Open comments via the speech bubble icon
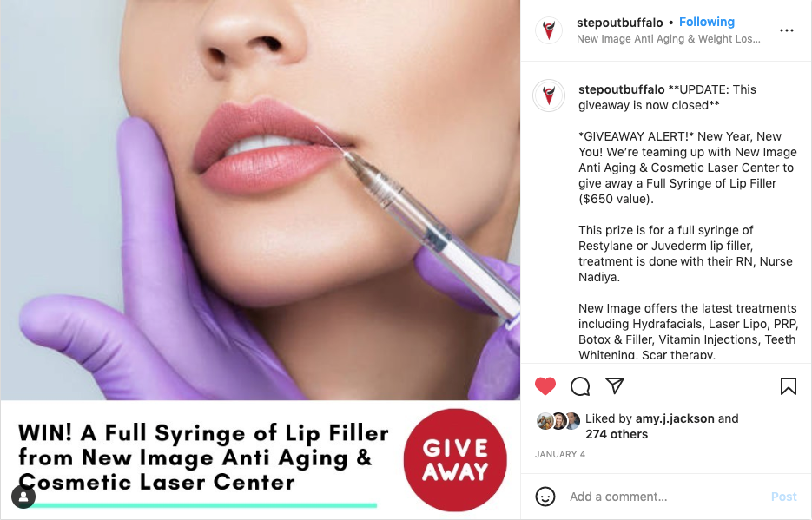This screenshot has width=812, height=520. click(x=580, y=386)
